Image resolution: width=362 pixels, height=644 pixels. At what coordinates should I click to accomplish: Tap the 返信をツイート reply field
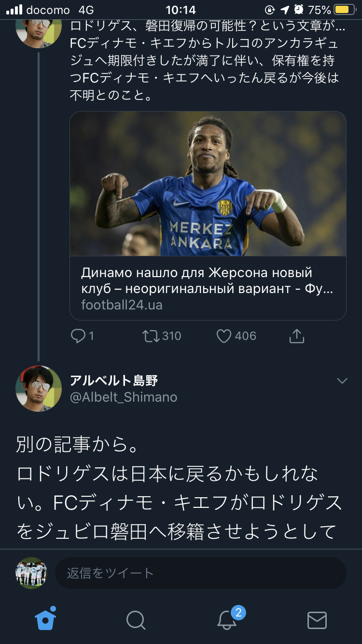pos(200,573)
